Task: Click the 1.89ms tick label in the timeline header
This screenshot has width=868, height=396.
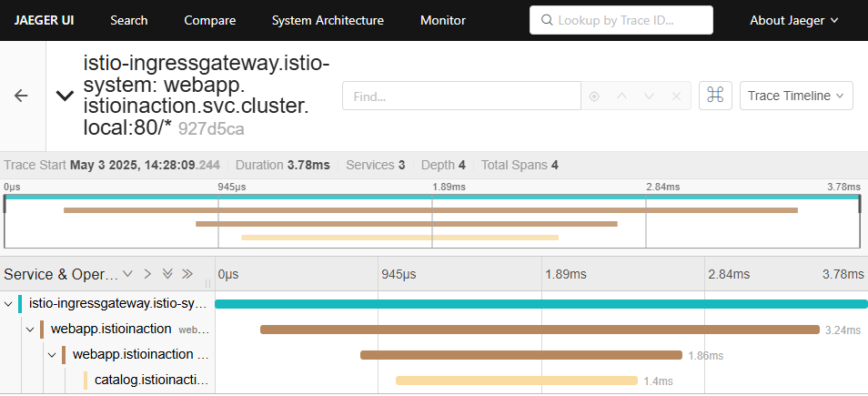Action: click(566, 274)
